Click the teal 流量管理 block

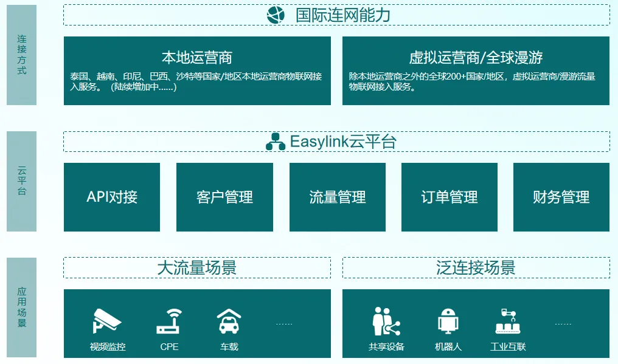point(338,197)
